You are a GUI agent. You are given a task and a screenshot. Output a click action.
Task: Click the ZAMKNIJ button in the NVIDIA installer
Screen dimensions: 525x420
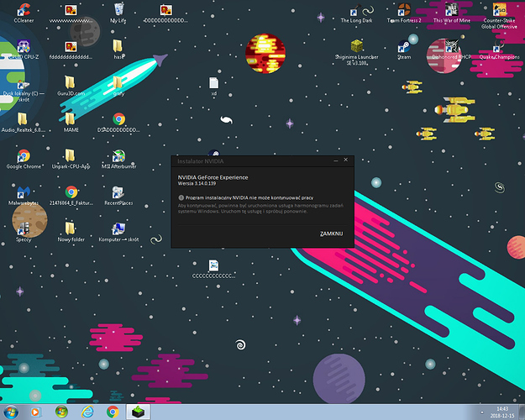[332, 234]
